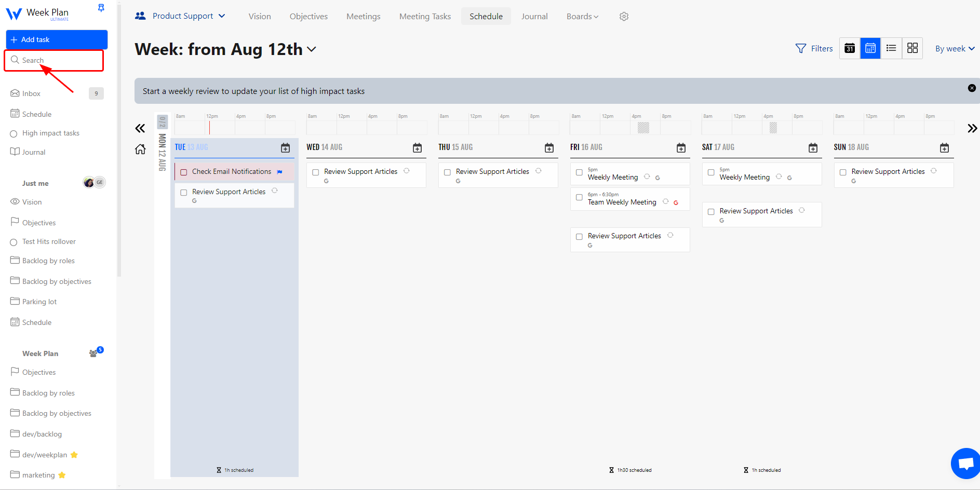
Task: Open the Meeting Tasks tab
Action: 425,17
